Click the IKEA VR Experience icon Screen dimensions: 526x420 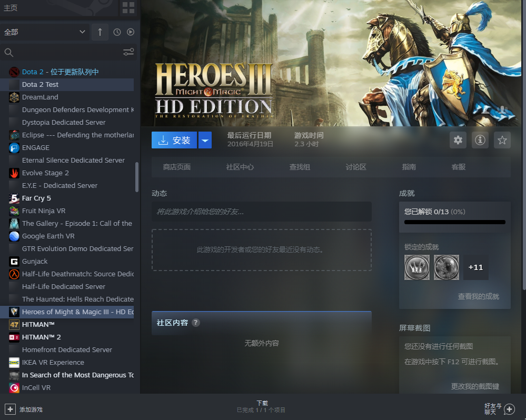(14, 362)
